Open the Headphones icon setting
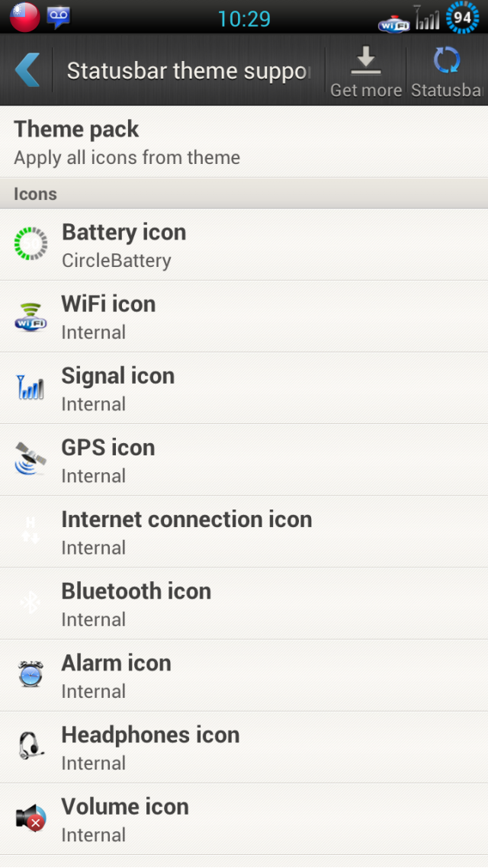The image size is (488, 868). tap(244, 747)
